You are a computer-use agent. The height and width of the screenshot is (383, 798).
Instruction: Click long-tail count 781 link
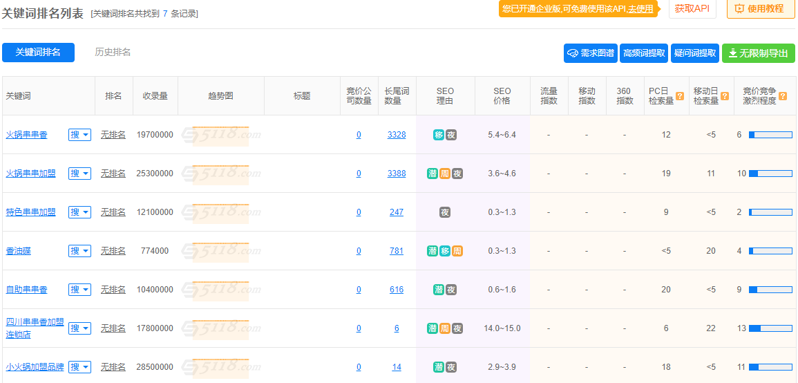(396, 251)
